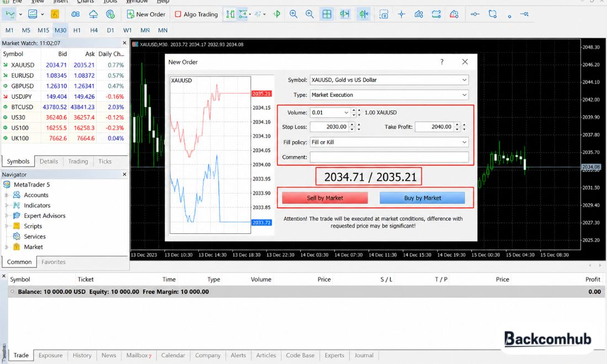Image resolution: width=607 pixels, height=364 pixels.
Task: Select UK100 row in Market Watch
Action: coord(64,138)
